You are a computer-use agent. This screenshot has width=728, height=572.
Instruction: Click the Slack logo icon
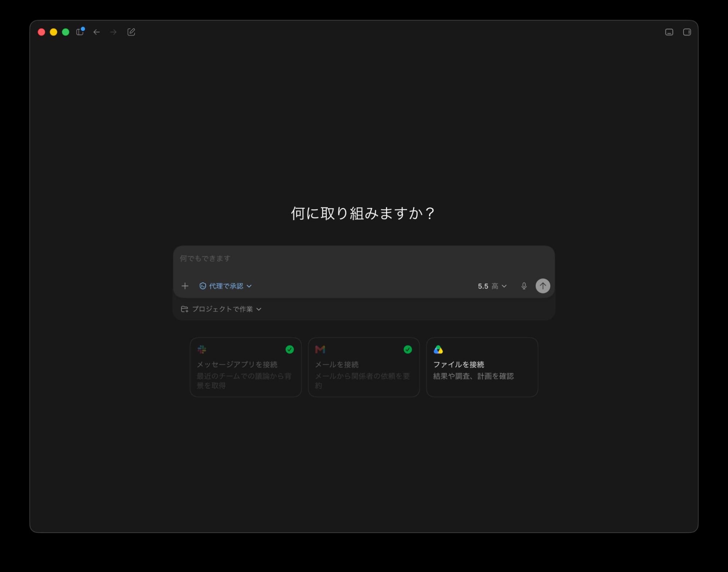202,349
